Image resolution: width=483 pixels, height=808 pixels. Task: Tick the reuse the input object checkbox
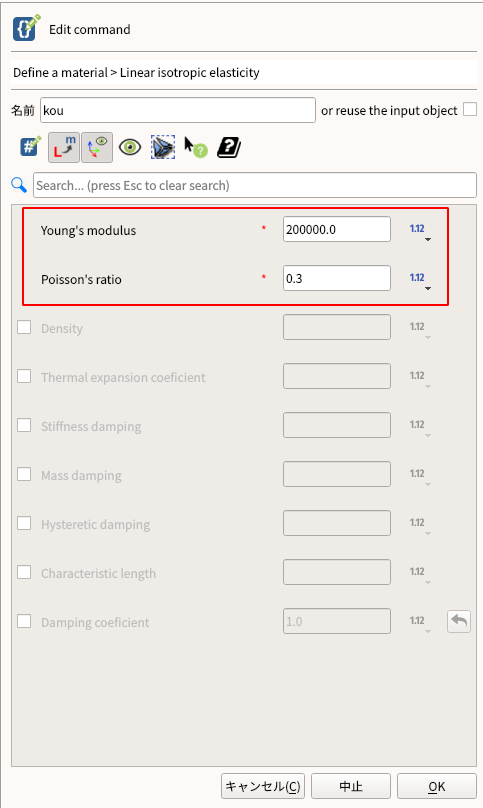pos(470,109)
